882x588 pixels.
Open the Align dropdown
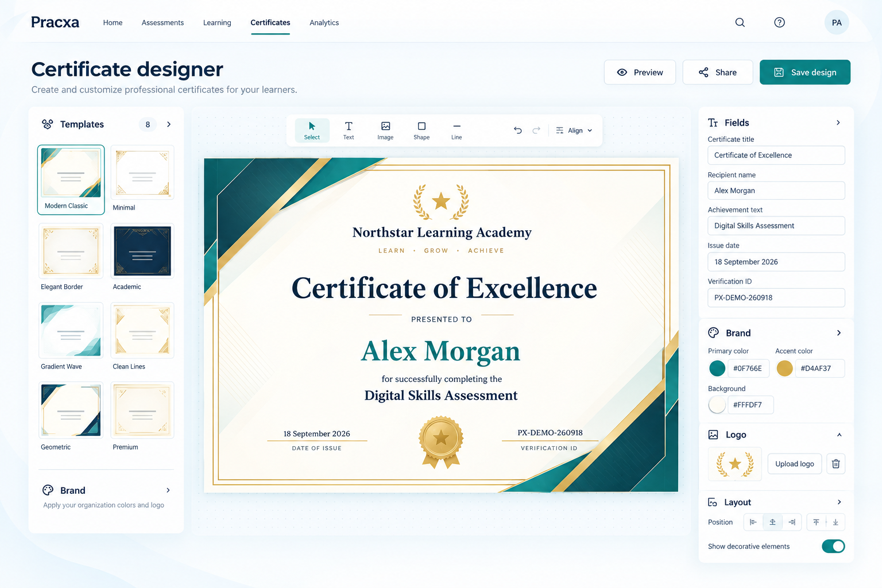point(574,130)
